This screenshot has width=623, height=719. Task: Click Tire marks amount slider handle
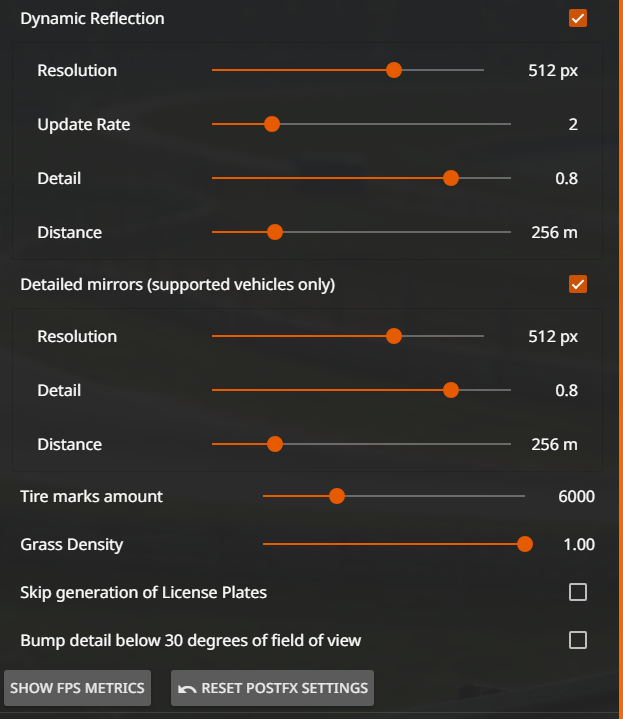[337, 496]
